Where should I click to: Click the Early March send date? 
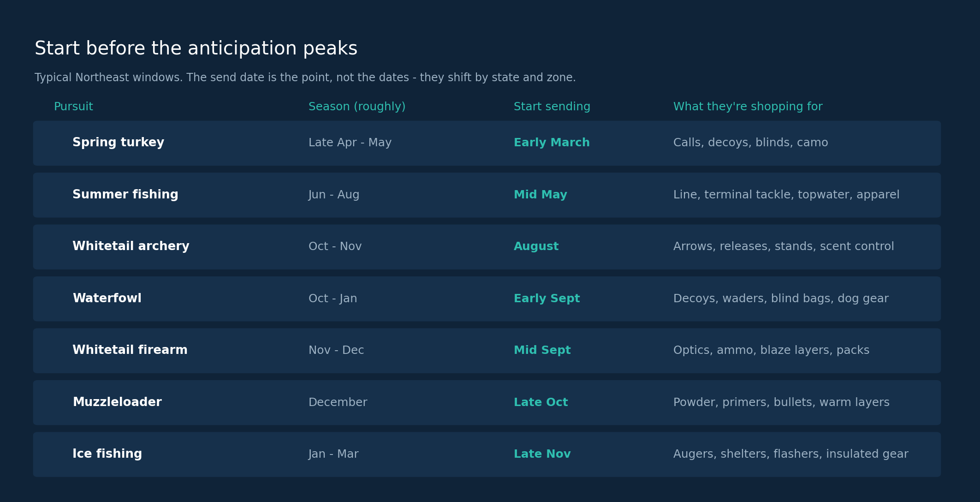[x=552, y=143]
